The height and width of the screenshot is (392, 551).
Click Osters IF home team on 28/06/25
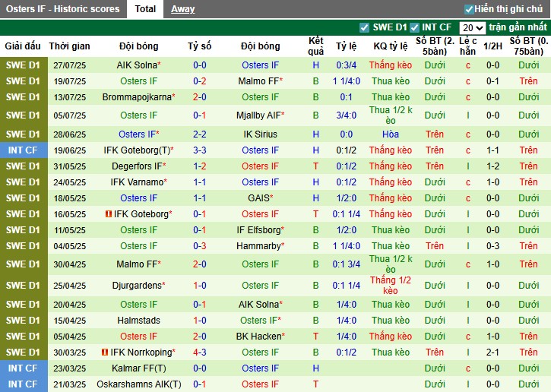(x=137, y=134)
